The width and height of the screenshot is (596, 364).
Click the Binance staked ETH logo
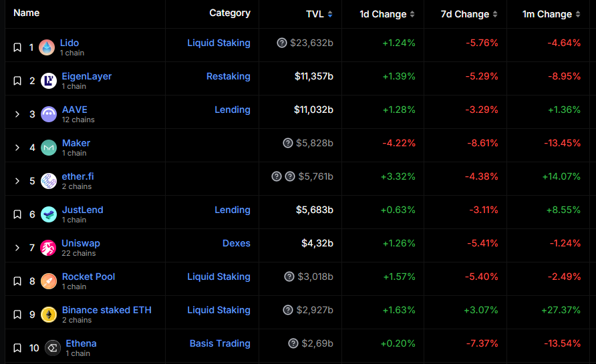tap(48, 315)
